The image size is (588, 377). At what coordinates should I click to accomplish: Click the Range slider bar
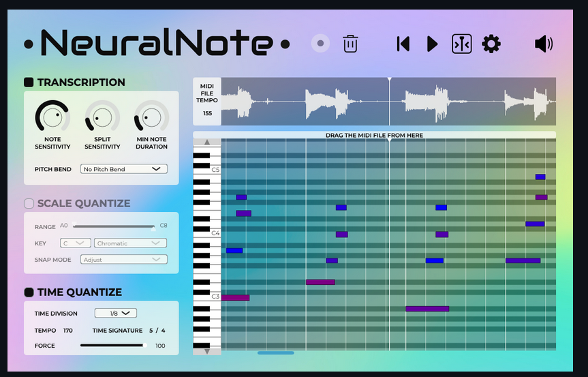click(x=114, y=226)
